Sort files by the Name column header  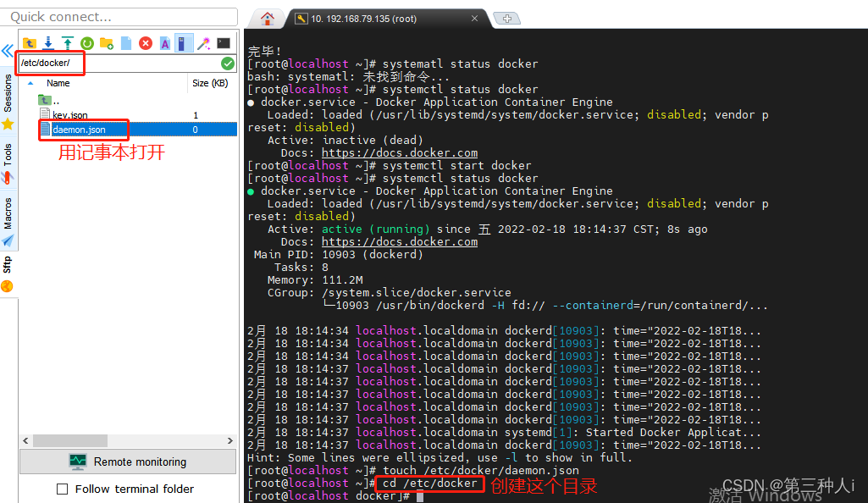(x=58, y=83)
